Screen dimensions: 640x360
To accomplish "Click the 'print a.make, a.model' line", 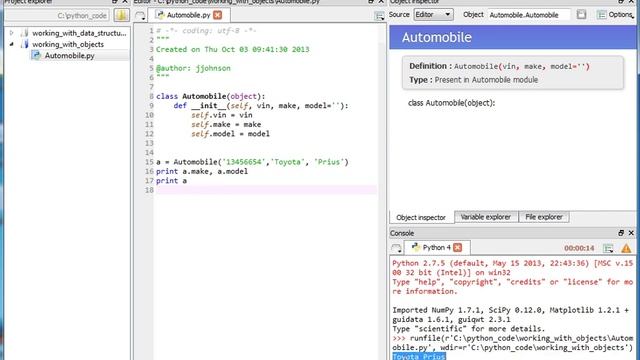I will coord(202,171).
